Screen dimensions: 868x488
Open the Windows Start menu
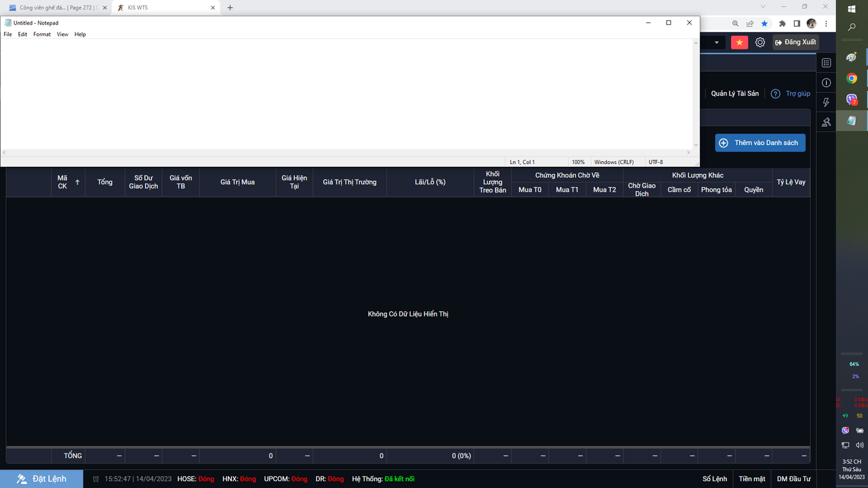(852, 8)
